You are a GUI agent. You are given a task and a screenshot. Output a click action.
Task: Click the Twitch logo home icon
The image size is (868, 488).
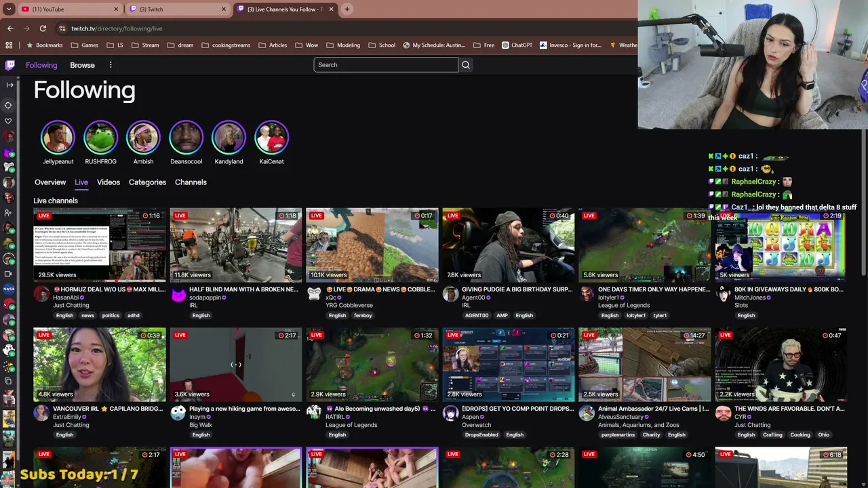9,65
